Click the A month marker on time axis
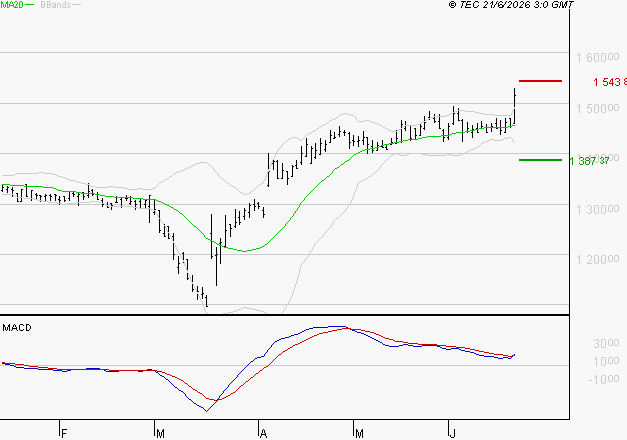Image resolution: width=627 pixels, height=440 pixels. click(263, 434)
